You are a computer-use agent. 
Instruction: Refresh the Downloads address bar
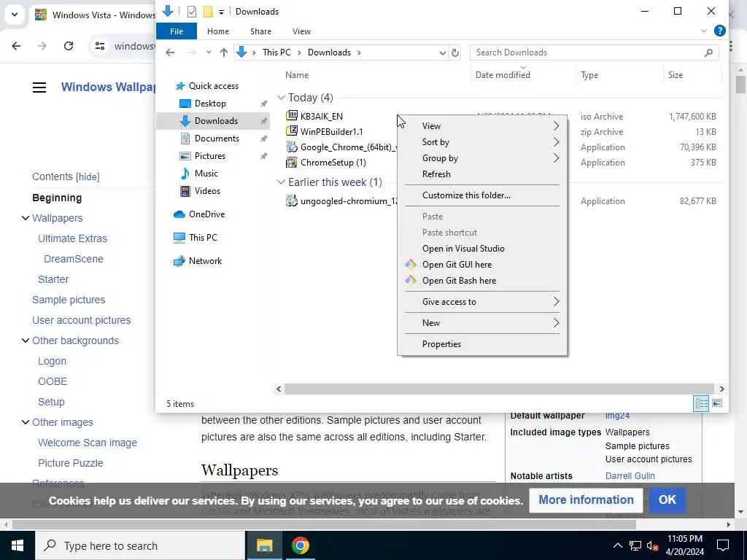tap(455, 52)
